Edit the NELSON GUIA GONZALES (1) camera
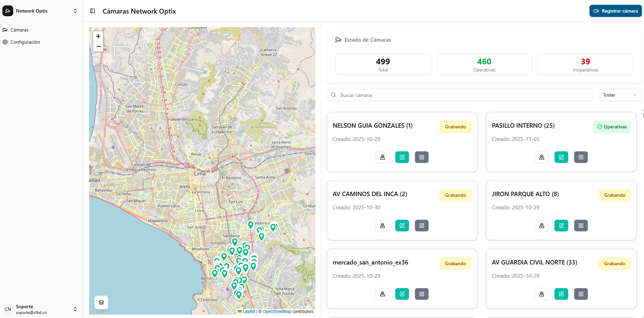This screenshot has height=318, width=644. pyautogui.click(x=402, y=157)
